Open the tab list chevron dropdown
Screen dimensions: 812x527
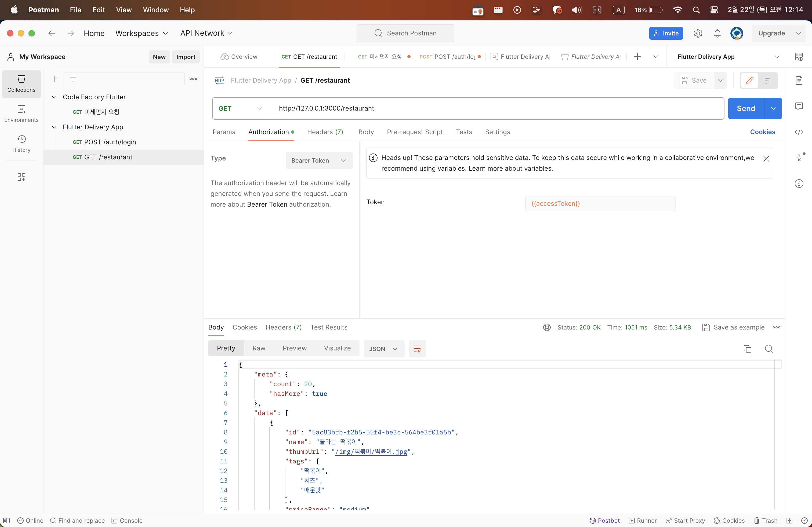coord(655,57)
